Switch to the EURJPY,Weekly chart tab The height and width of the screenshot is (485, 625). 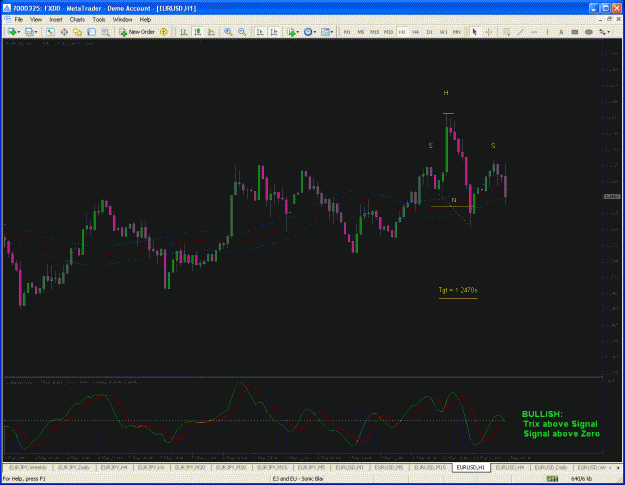pyautogui.click(x=28, y=467)
